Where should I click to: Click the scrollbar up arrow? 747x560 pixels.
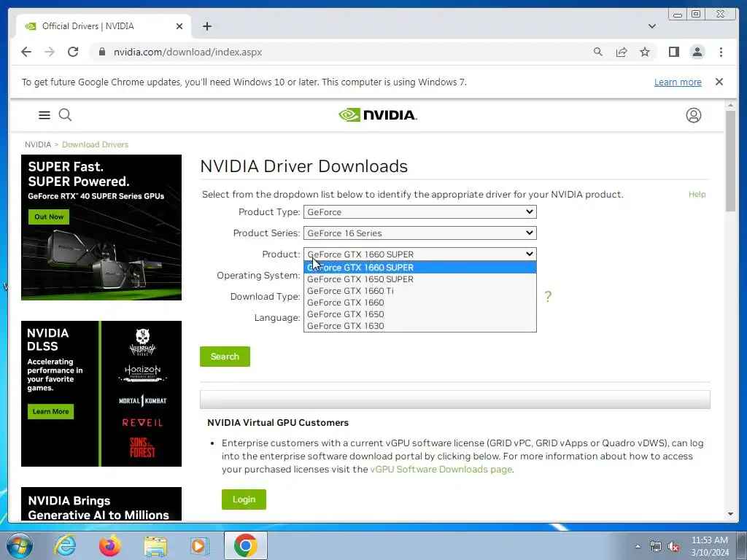click(x=730, y=105)
